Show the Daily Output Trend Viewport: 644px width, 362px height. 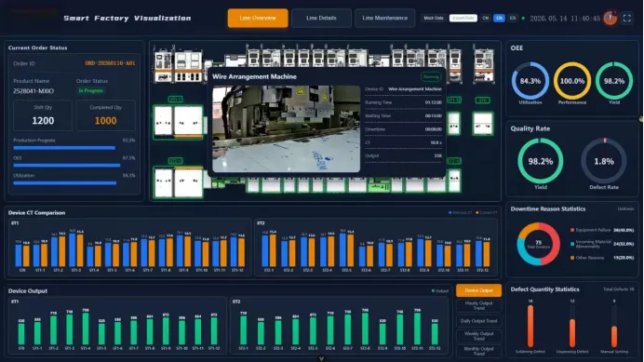coord(478,321)
